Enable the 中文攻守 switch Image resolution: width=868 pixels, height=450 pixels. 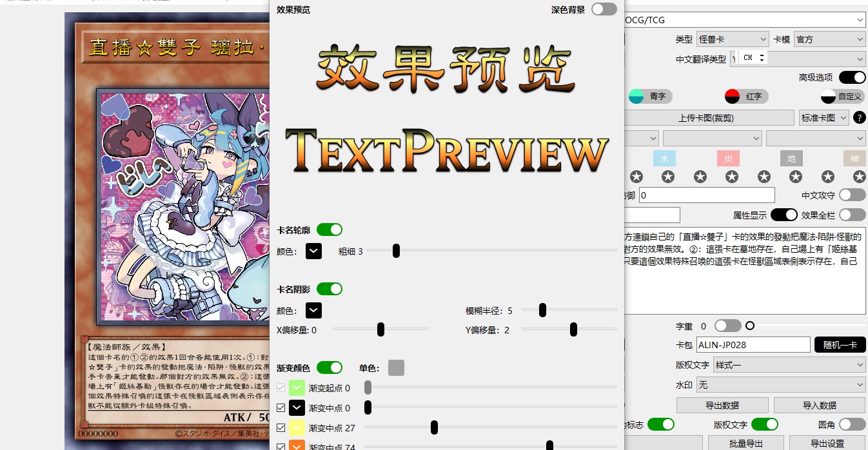coord(853,195)
